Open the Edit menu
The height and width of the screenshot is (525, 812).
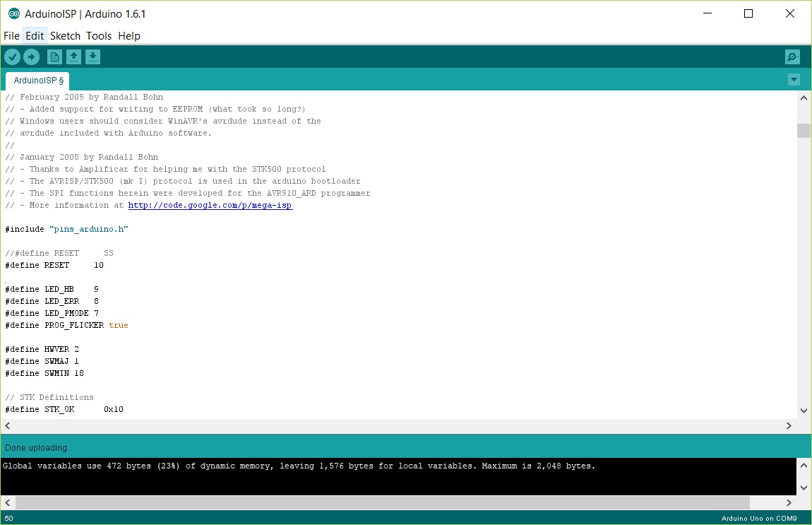(x=35, y=36)
